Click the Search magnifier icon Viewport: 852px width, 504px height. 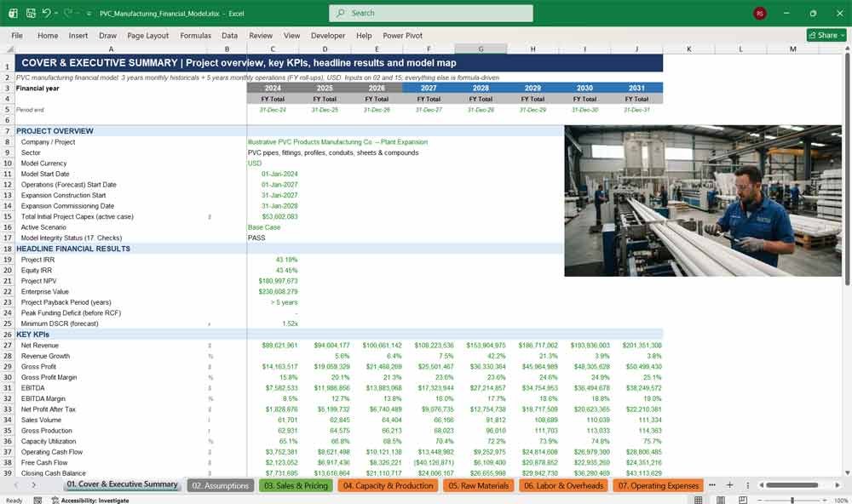tap(340, 13)
